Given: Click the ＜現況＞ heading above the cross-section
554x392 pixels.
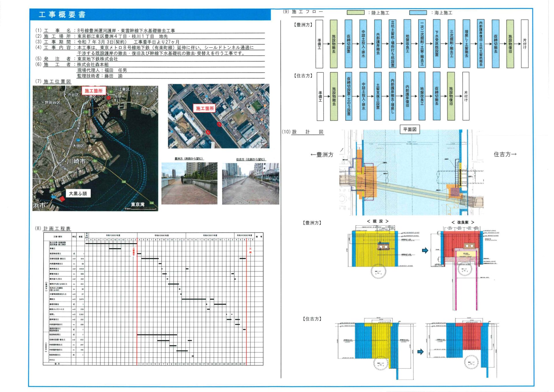Looking at the screenshot, I should coord(378,221).
